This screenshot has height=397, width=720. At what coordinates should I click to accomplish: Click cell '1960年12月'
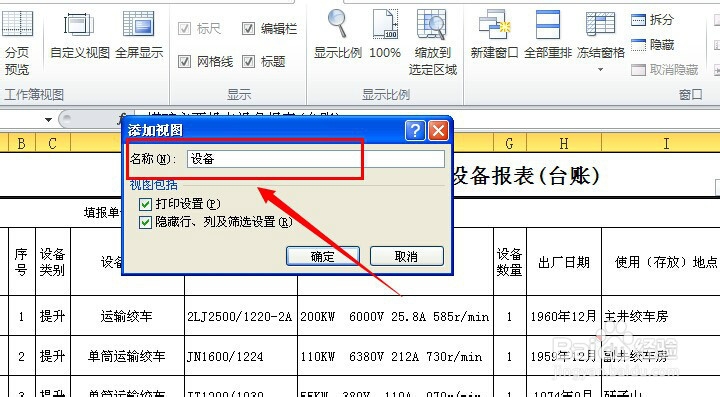564,316
